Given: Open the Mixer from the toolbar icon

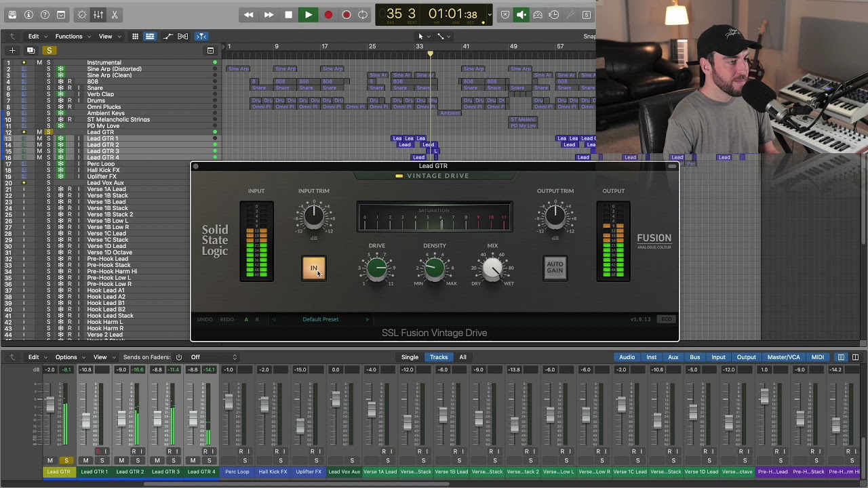Looking at the screenshot, I should pyautogui.click(x=98, y=14).
